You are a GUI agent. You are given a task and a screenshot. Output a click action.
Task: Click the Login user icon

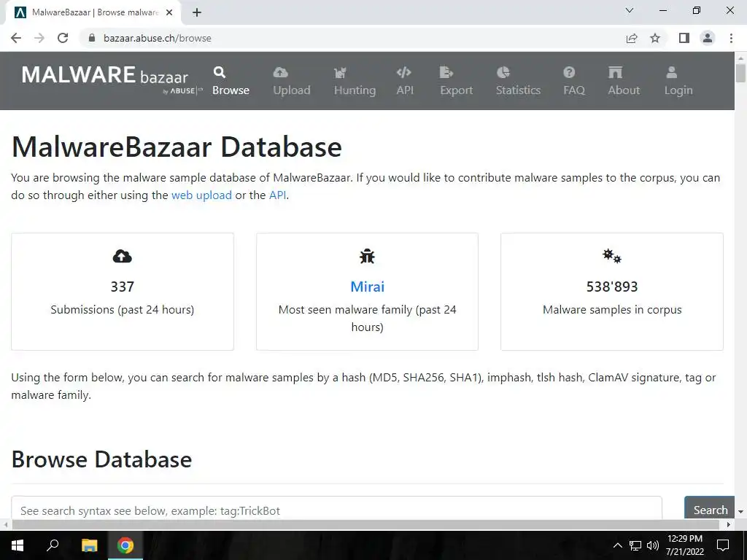[672, 72]
